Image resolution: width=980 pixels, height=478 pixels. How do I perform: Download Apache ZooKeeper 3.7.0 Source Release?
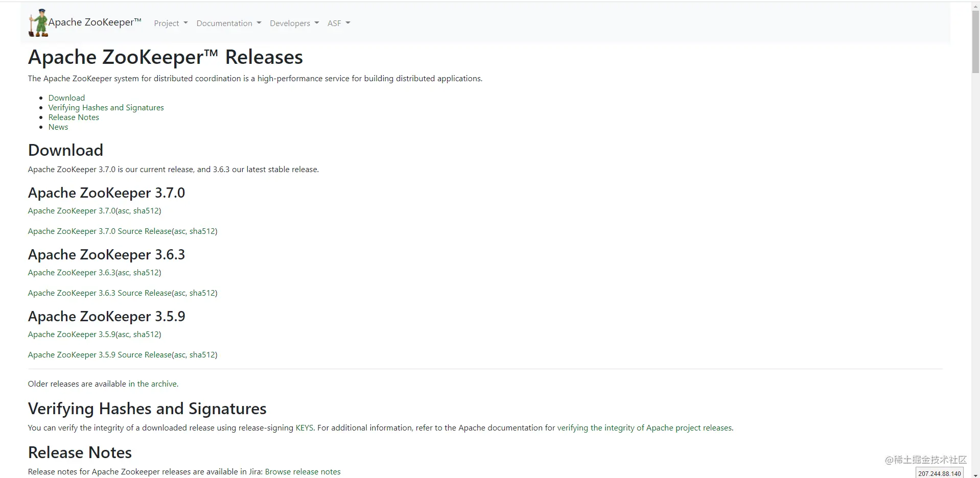point(100,231)
